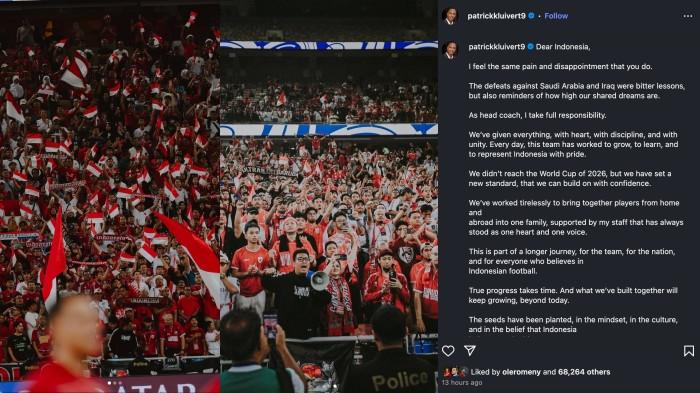Open patrickkluivert9 username in the post header
This screenshot has height=393, width=700.
(x=496, y=16)
